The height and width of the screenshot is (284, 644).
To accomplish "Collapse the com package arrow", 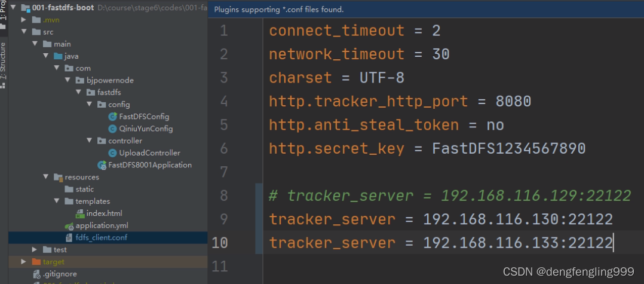I will [57, 68].
